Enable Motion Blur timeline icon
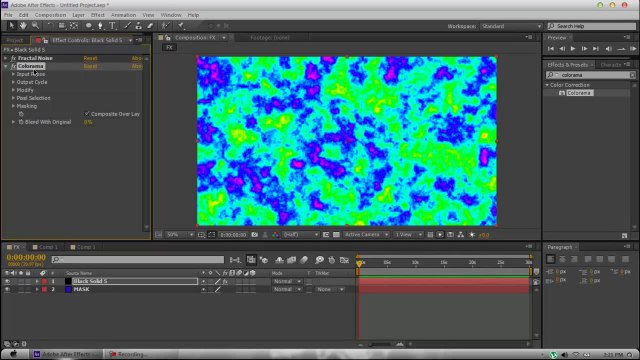640x360 pixels. (x=304, y=260)
